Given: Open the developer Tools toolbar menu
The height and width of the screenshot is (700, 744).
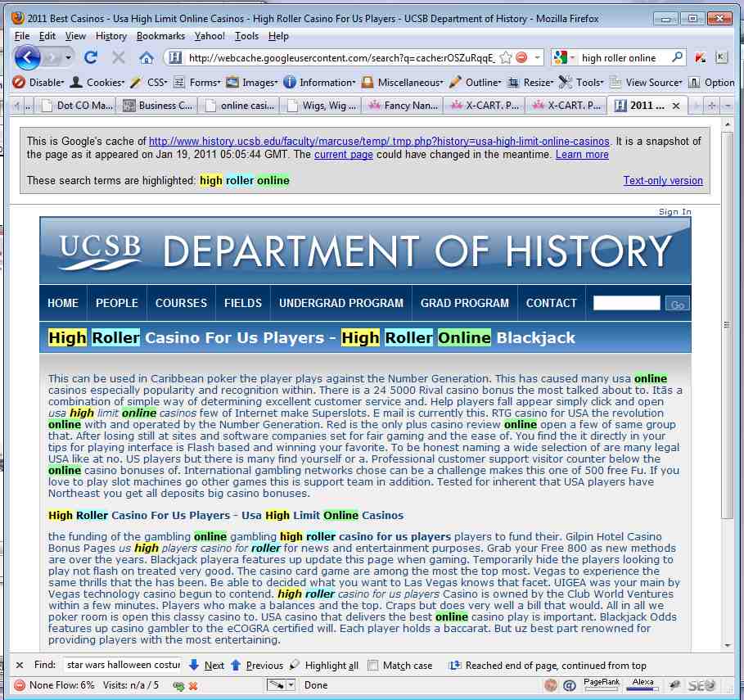Looking at the screenshot, I should click(582, 83).
